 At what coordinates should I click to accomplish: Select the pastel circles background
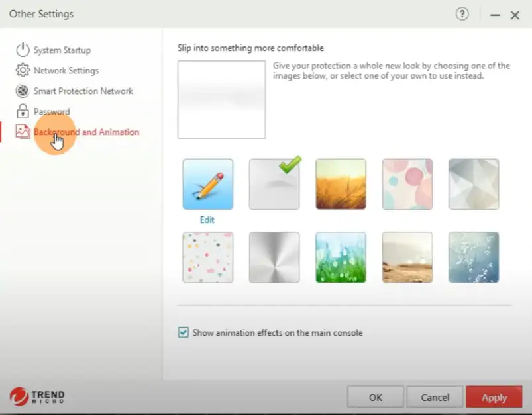pyautogui.click(x=407, y=184)
